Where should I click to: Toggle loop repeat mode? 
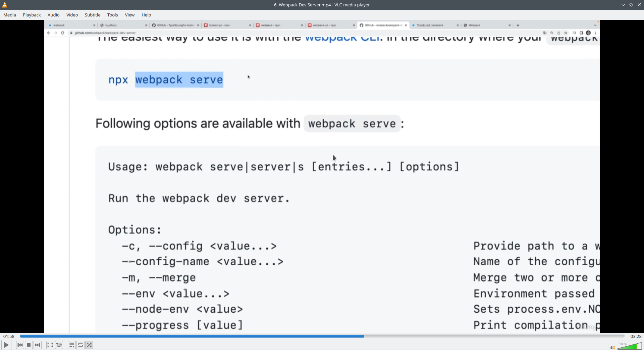[80, 345]
